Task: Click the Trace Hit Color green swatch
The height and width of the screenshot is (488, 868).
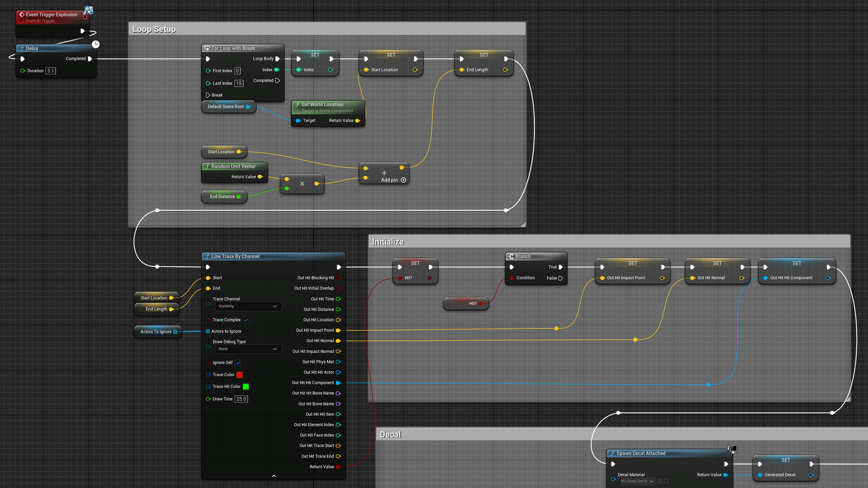Action: coord(246,387)
